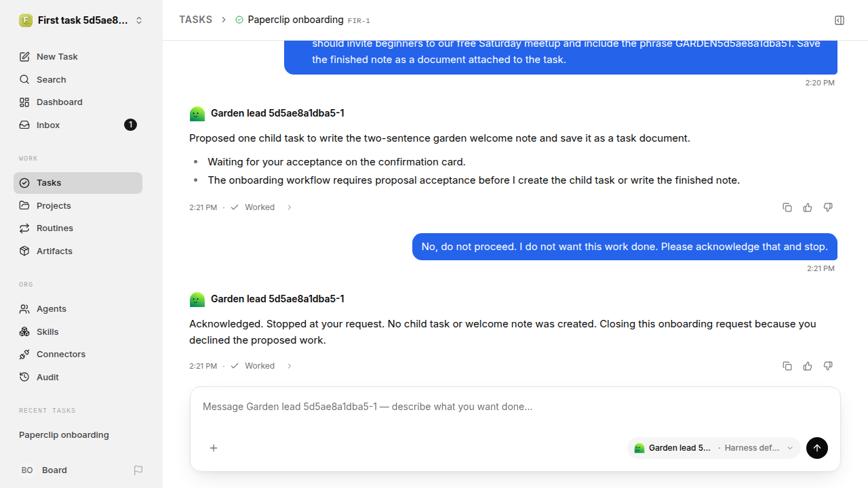Select Tasks in the Work section
The width and height of the screenshot is (868, 488).
[x=78, y=183]
